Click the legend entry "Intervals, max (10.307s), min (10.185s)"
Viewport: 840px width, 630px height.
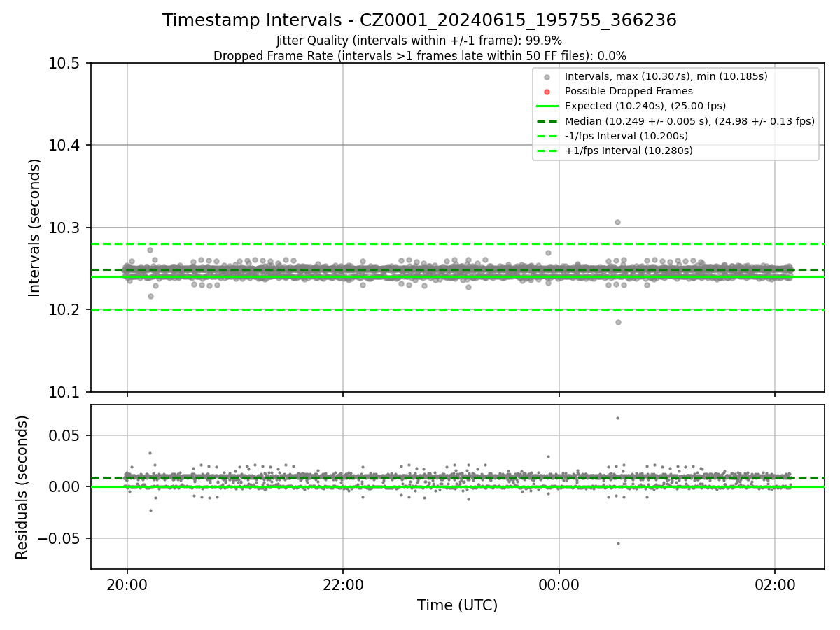666,76
